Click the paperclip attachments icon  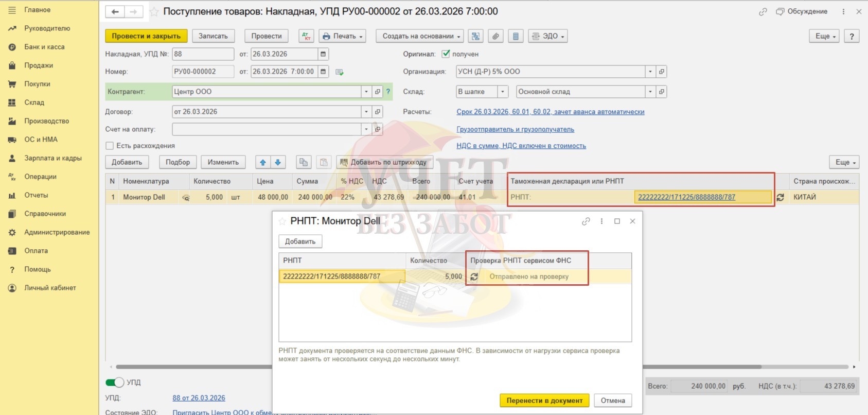pyautogui.click(x=495, y=36)
